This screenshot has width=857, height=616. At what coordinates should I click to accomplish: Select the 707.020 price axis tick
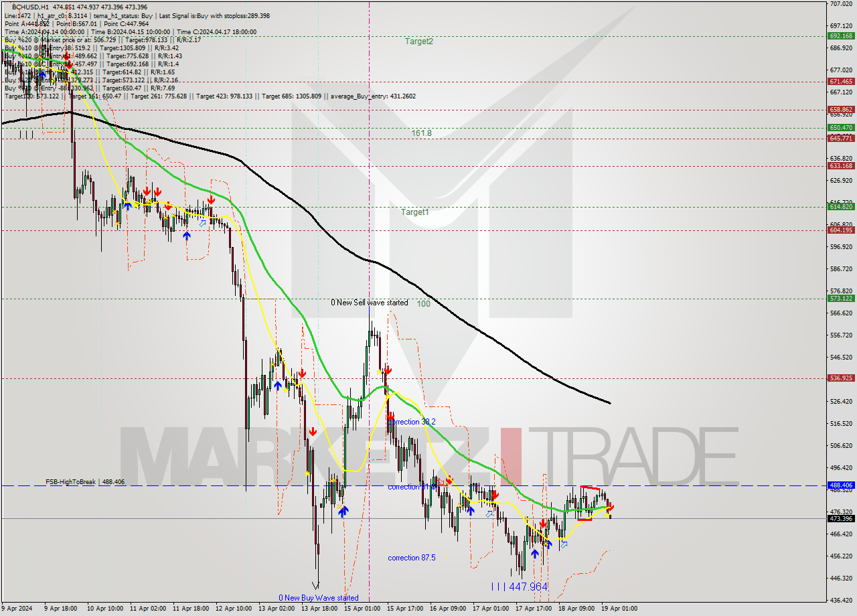click(x=841, y=4)
